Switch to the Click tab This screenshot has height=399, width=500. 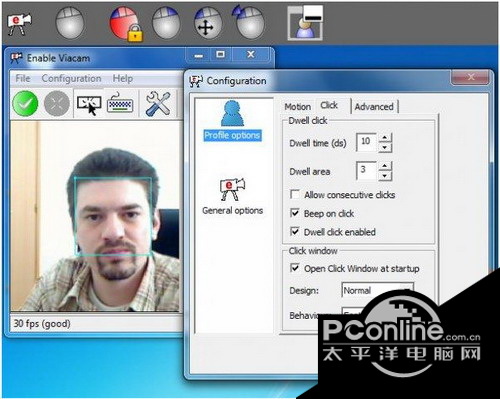tap(329, 105)
